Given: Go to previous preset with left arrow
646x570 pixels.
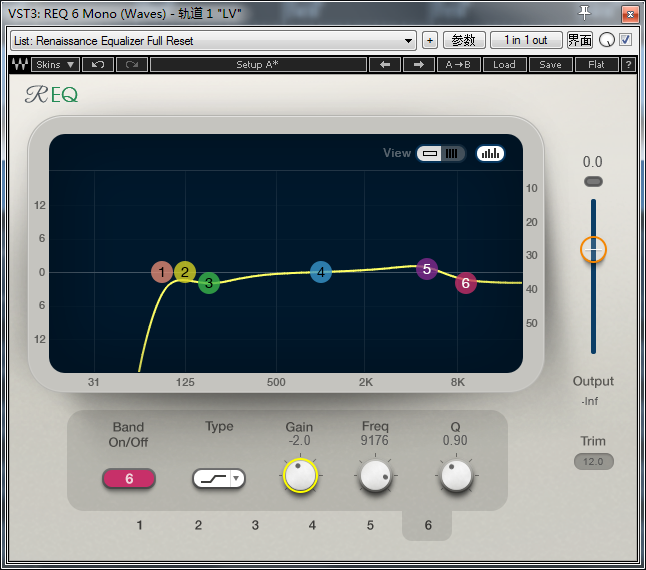Looking at the screenshot, I should (385, 65).
